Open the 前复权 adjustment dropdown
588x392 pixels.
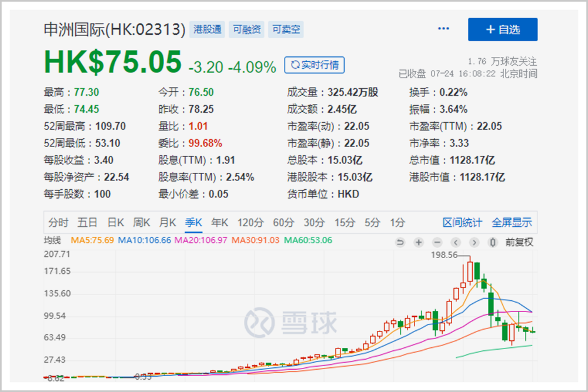coord(519,242)
